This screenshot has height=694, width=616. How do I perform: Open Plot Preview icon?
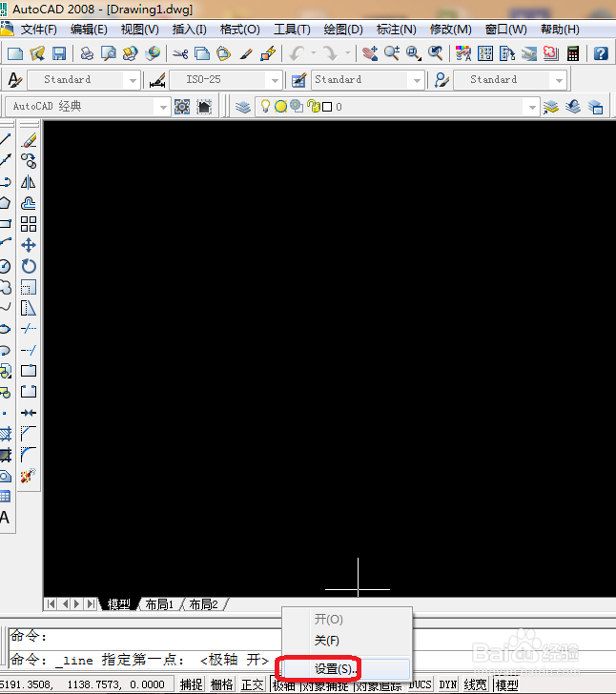[109, 54]
